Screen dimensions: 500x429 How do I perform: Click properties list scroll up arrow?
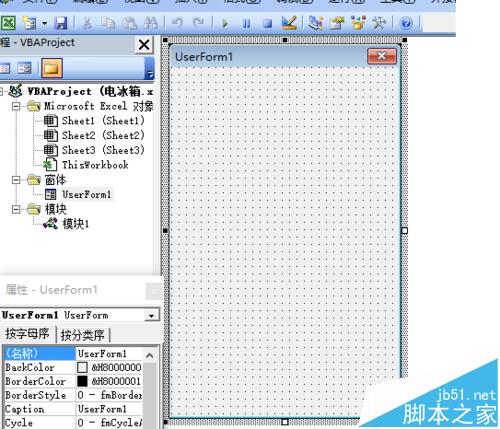[150, 355]
